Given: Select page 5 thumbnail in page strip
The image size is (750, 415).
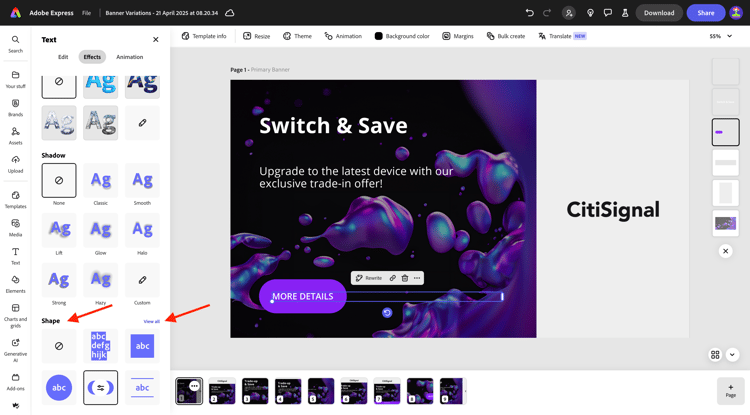Looking at the screenshot, I should (321, 391).
